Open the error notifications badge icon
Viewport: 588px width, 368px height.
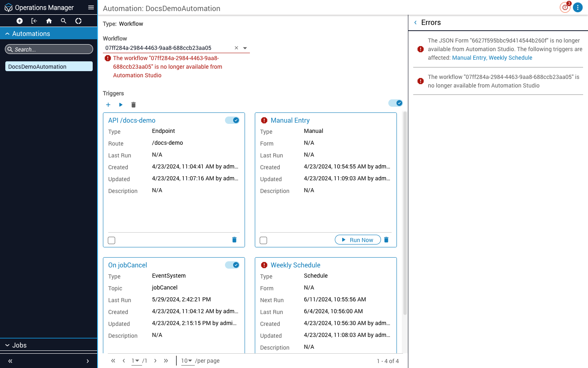pyautogui.click(x=565, y=7)
